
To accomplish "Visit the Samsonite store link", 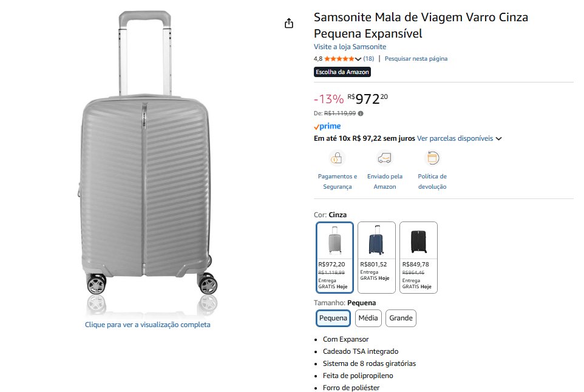I will pos(350,47).
